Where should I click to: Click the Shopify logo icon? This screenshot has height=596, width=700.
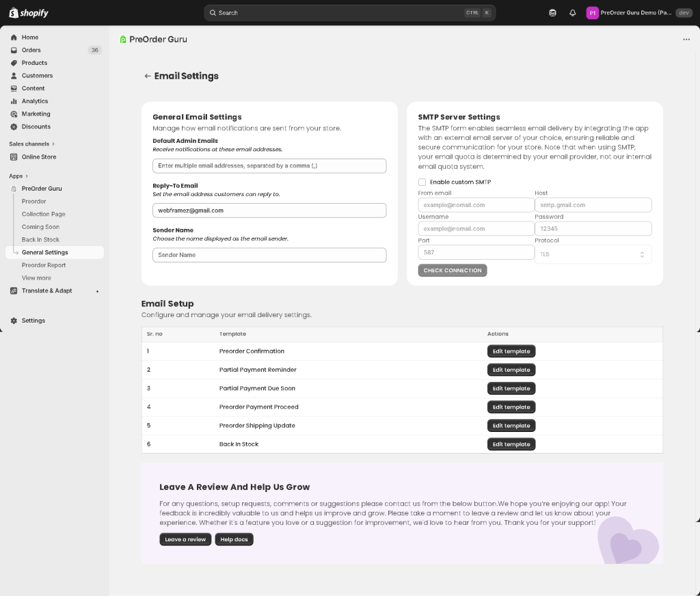[14, 13]
